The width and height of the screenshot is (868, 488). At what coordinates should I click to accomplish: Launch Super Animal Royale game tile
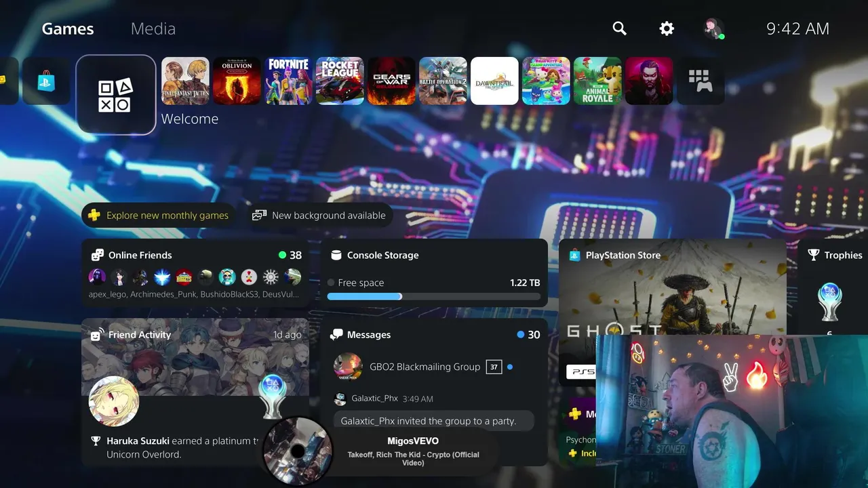coord(597,81)
